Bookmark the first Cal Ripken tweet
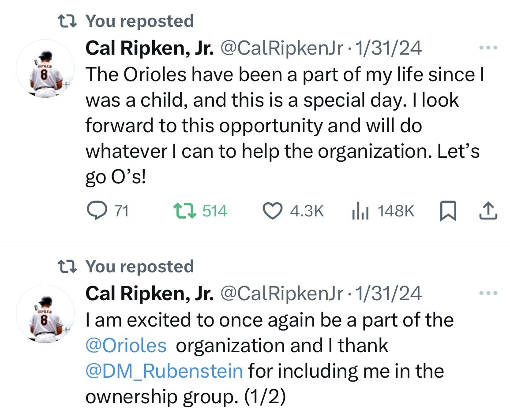 [x=448, y=211]
